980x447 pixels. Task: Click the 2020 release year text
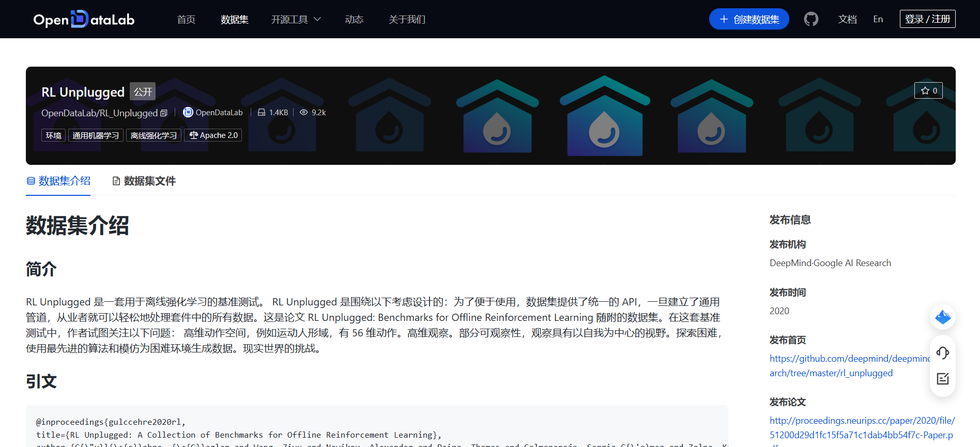click(779, 311)
